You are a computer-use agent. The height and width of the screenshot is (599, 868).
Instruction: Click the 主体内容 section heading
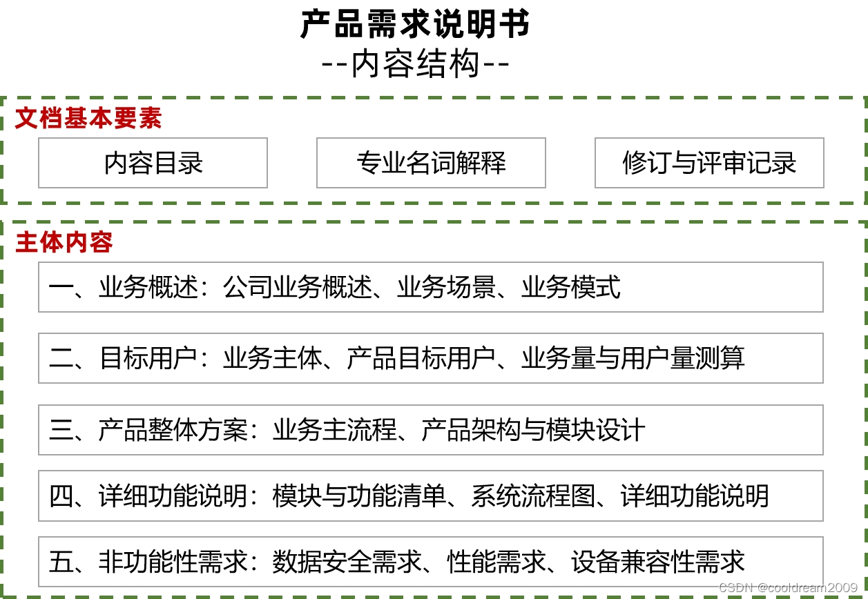coord(64,243)
